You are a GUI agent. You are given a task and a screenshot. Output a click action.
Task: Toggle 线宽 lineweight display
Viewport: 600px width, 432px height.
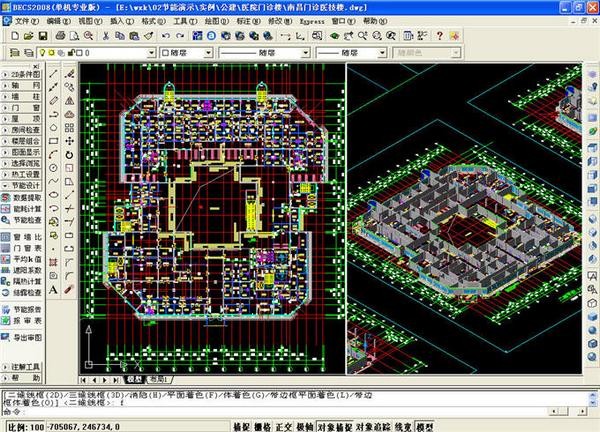pos(403,427)
